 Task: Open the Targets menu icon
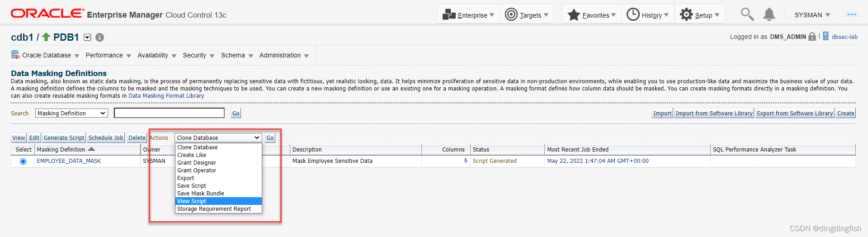click(511, 14)
